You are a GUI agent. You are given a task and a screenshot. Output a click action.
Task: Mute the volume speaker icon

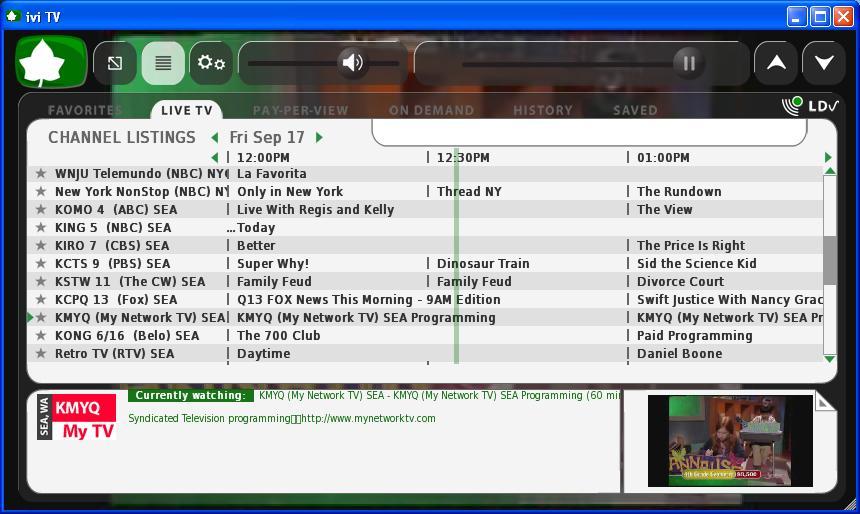tap(352, 63)
